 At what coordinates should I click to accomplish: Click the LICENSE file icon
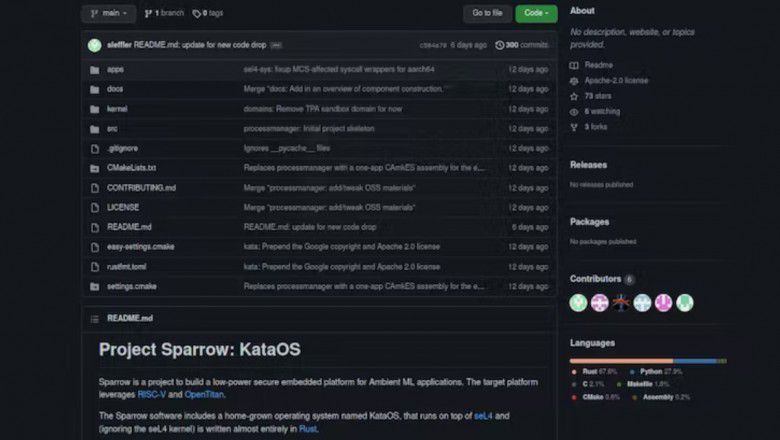click(95, 207)
